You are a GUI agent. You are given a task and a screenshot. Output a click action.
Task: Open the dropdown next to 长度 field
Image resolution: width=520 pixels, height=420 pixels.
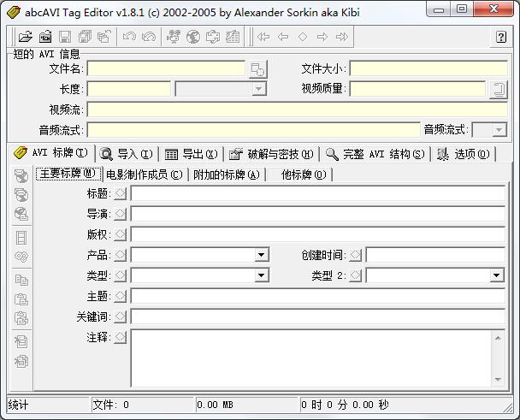point(258,89)
